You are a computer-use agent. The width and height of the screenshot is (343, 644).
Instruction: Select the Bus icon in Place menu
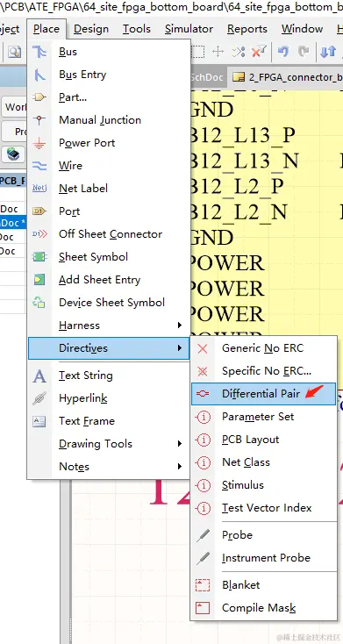(39, 52)
